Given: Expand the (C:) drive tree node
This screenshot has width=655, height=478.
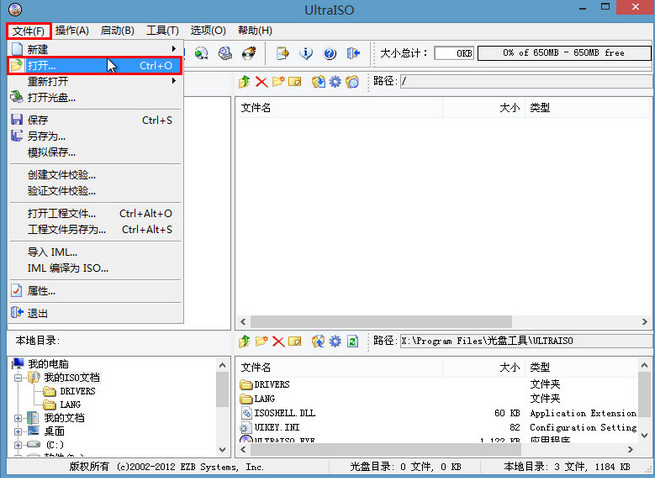Looking at the screenshot, I should [18, 445].
